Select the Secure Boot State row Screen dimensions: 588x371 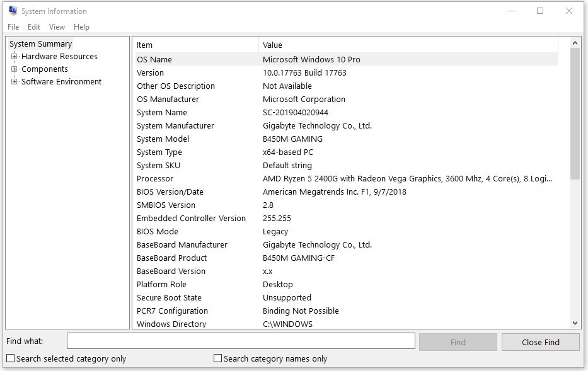pos(347,297)
